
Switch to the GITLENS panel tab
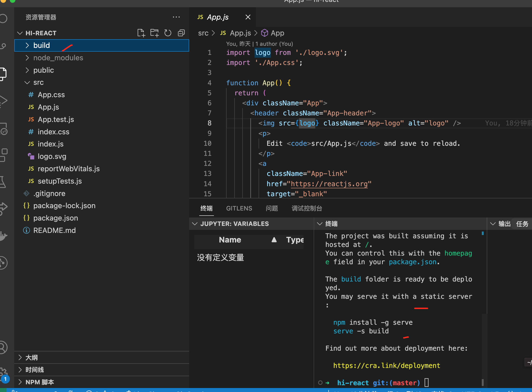pyautogui.click(x=239, y=208)
